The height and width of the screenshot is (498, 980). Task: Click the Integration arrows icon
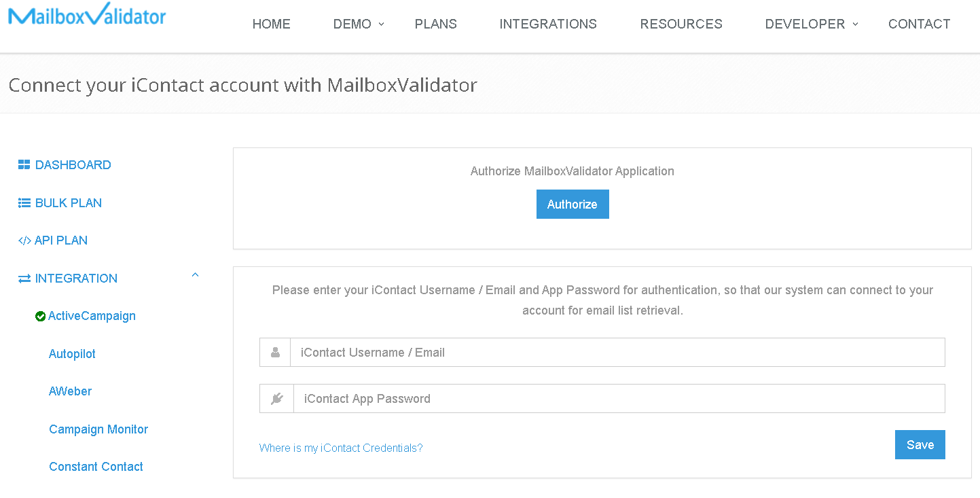pos(24,279)
